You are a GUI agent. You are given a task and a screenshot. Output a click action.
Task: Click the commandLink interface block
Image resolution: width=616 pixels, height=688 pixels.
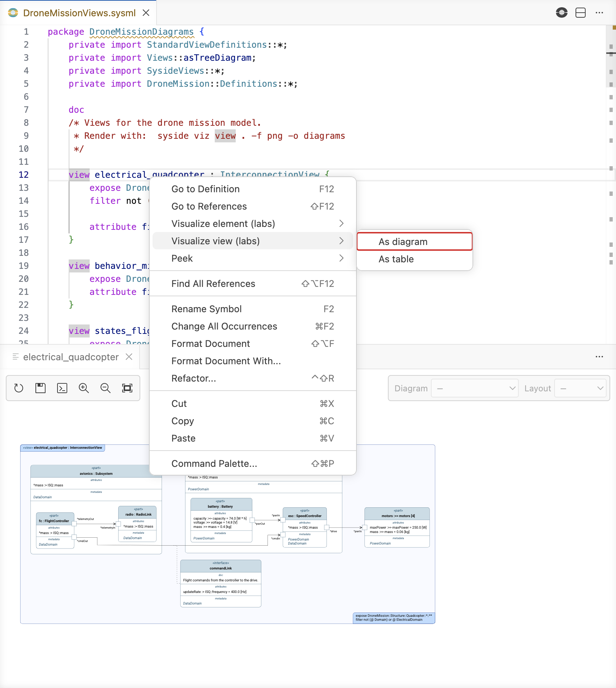tap(221, 583)
